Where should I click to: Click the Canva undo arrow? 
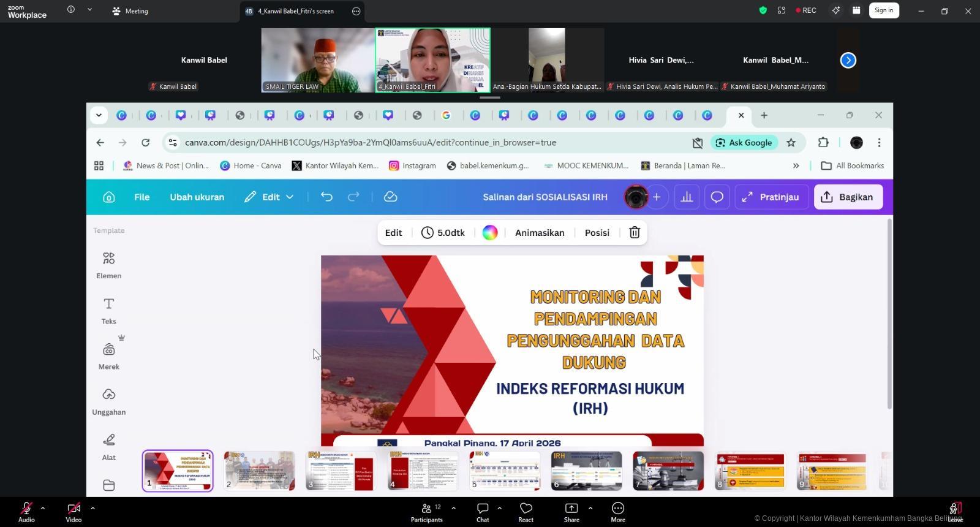click(x=326, y=197)
